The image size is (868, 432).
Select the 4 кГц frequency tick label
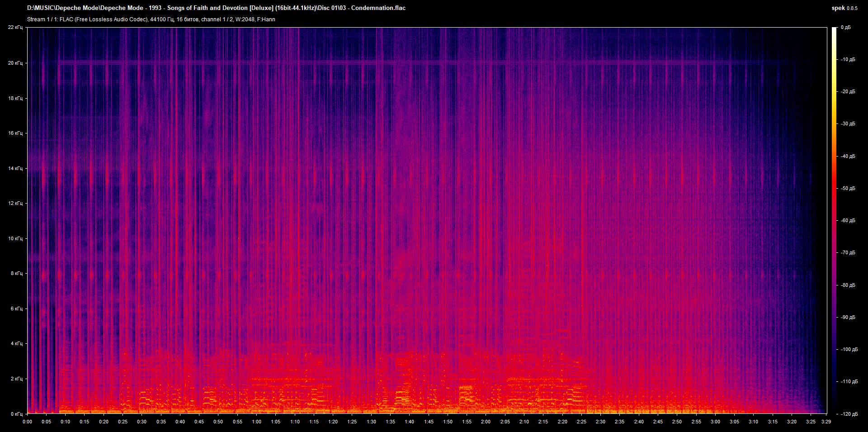16,343
